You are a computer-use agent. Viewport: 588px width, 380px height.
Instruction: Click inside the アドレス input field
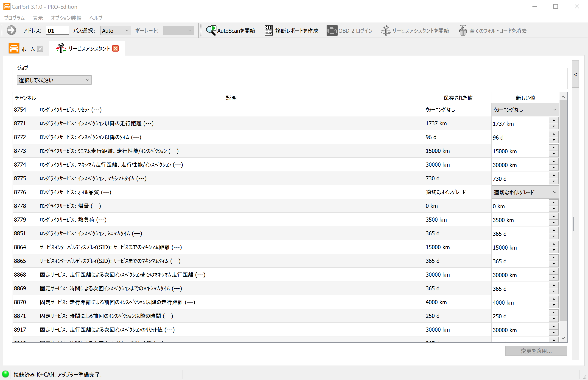tap(57, 30)
